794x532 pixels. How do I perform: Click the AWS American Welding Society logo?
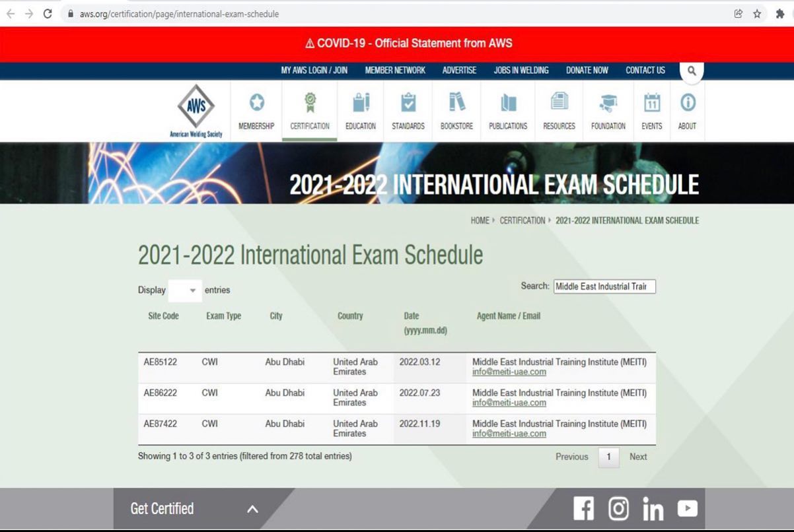pos(196,111)
